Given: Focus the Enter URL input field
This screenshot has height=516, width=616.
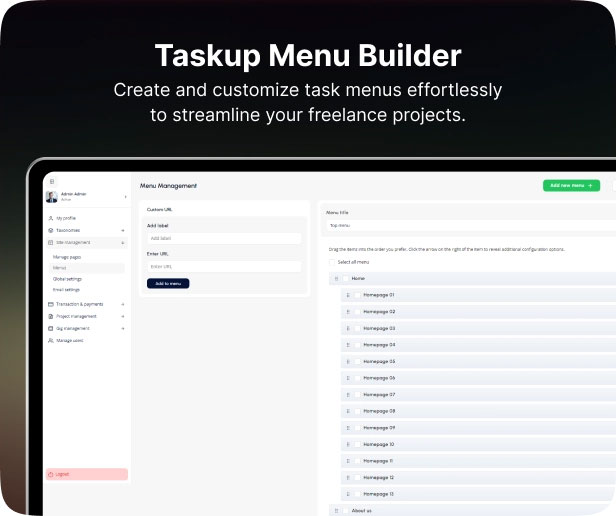Looking at the screenshot, I should coord(224,267).
